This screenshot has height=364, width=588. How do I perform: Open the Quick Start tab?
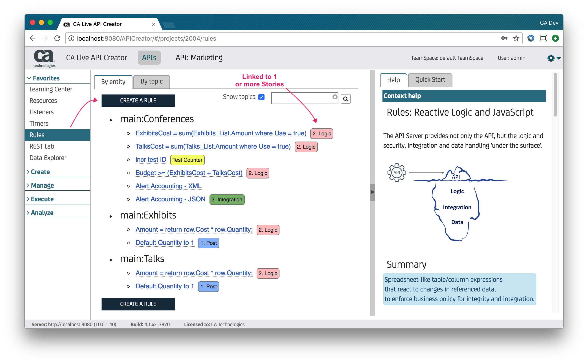coord(430,80)
